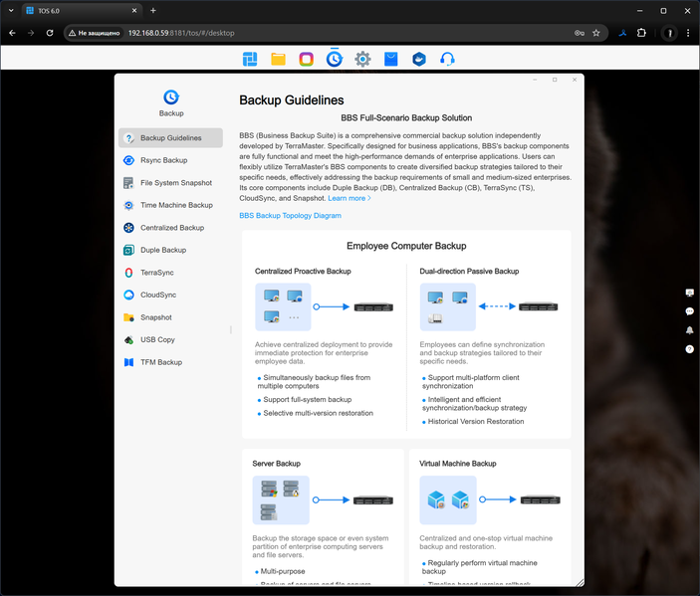Open the support headset icon in the dock
The image size is (700, 596).
pyautogui.click(x=447, y=59)
